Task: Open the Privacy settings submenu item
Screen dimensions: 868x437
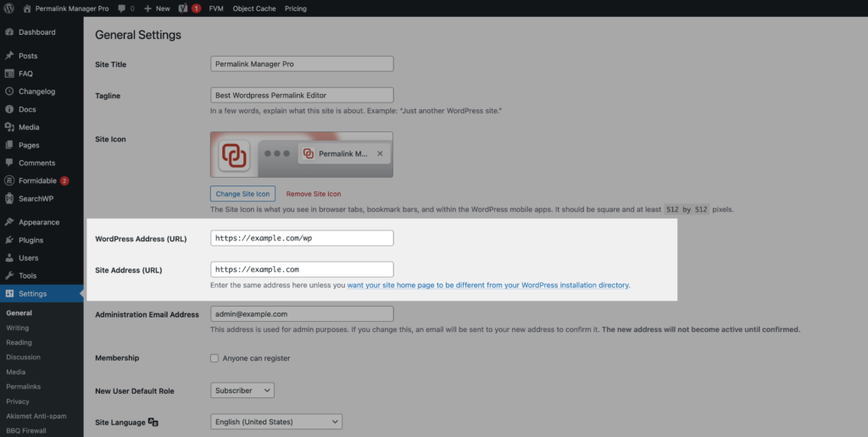Action: pyautogui.click(x=18, y=401)
